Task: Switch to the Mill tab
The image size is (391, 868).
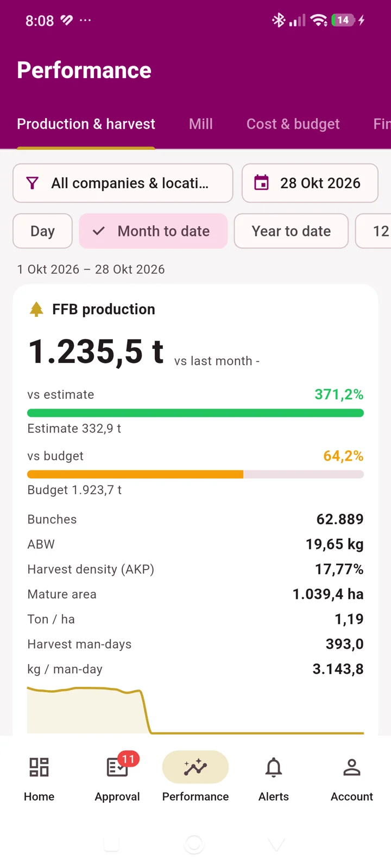Action: pos(201,124)
